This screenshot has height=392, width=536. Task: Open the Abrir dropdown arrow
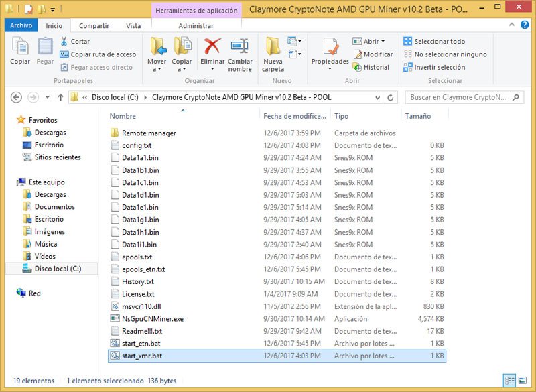[383, 41]
